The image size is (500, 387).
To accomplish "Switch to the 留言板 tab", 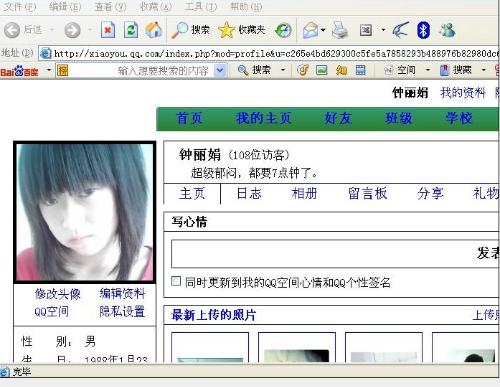I will (368, 193).
